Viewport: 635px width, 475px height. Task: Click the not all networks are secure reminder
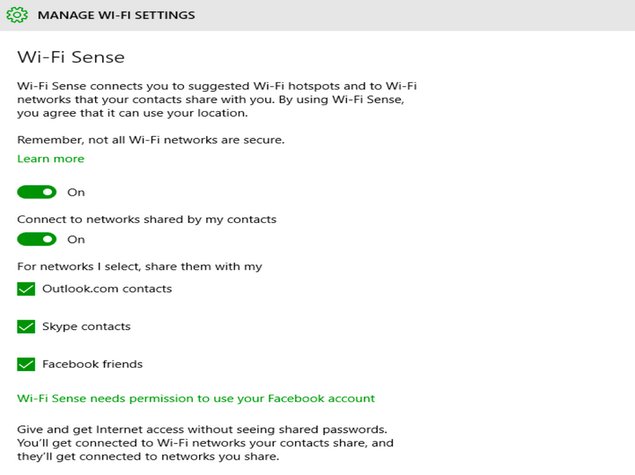click(x=151, y=140)
